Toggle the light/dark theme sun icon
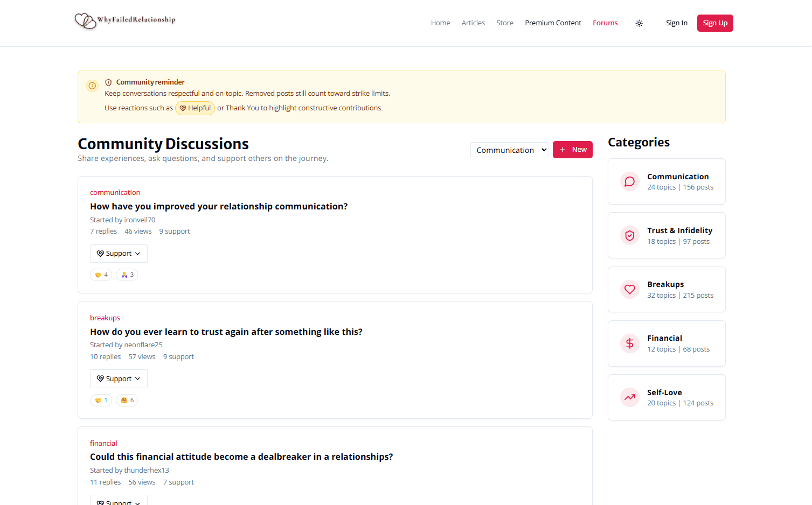The height and width of the screenshot is (505, 812). pos(639,23)
